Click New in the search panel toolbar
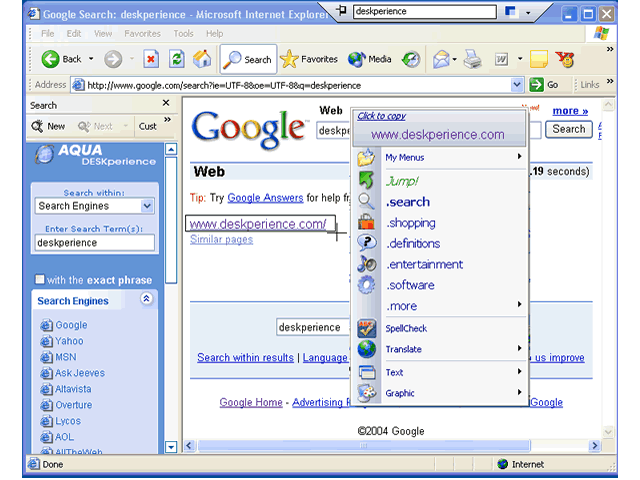This screenshot has width=640, height=480. 49,126
